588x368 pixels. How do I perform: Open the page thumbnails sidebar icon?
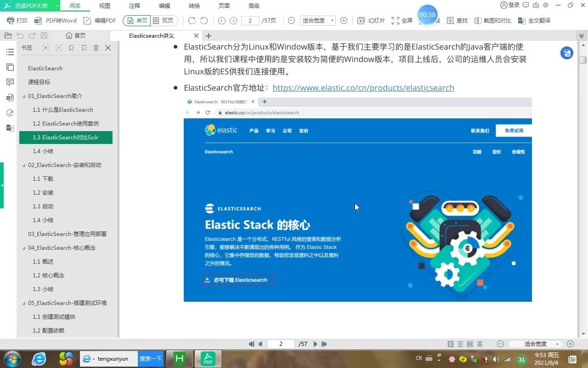[x=10, y=67]
